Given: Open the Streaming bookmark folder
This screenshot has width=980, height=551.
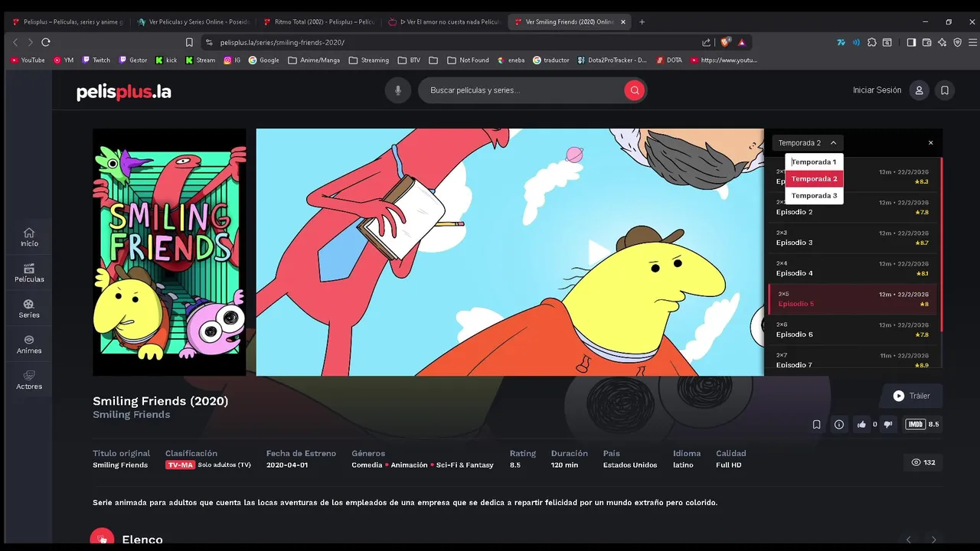Looking at the screenshot, I should [x=369, y=60].
